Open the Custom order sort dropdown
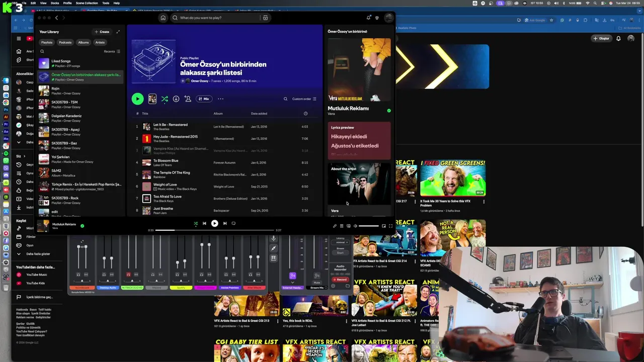Viewport: 644px width, 362px height. click(304, 99)
